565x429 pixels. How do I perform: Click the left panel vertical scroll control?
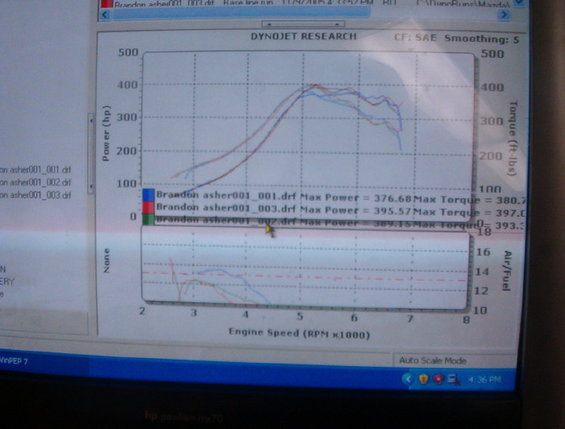[x=91, y=153]
